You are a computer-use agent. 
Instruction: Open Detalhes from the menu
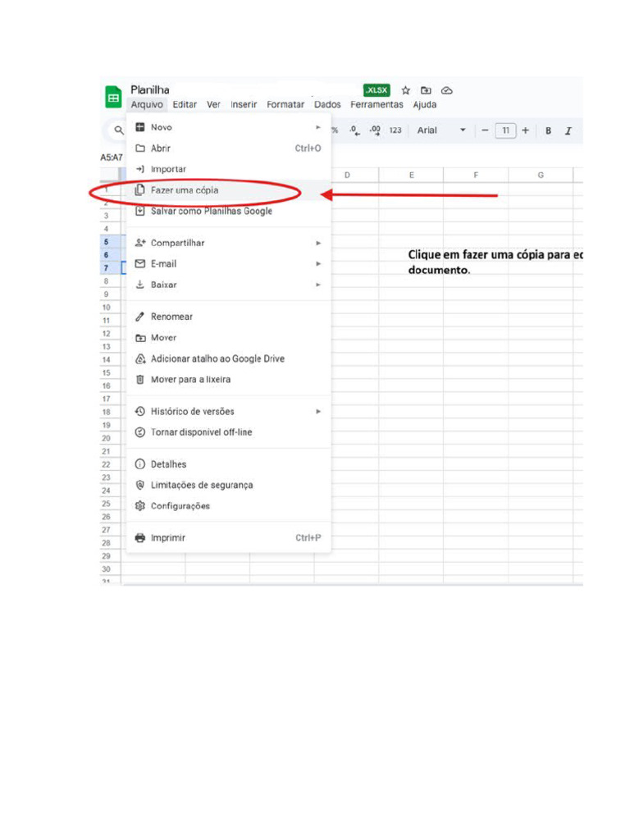click(x=229, y=464)
